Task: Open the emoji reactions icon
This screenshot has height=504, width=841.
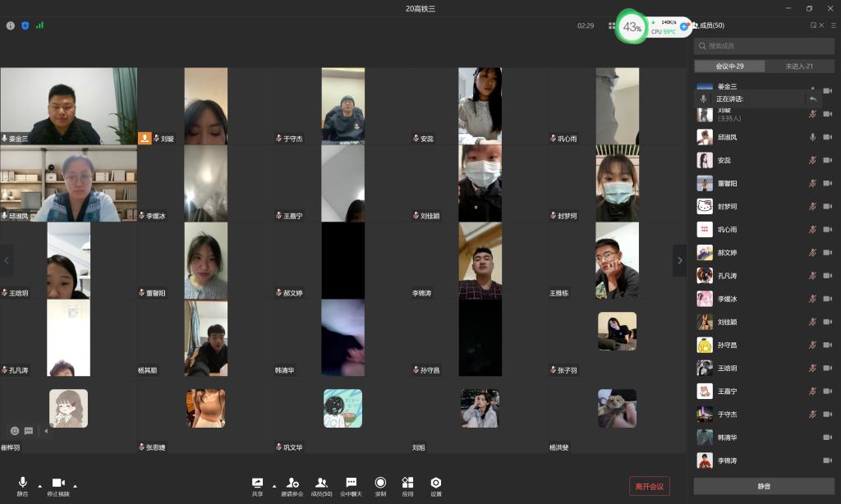Action: (15, 431)
